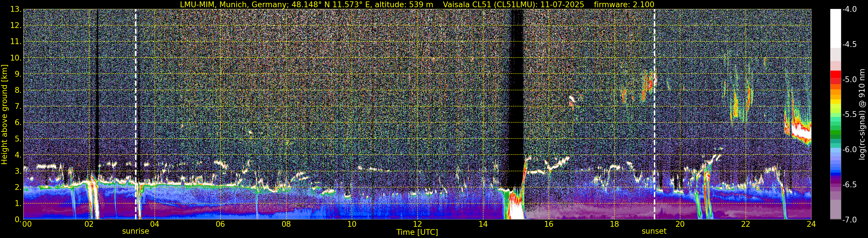Click the white top section of the colorbar
This screenshot has width=868, height=238.
(835, 28)
